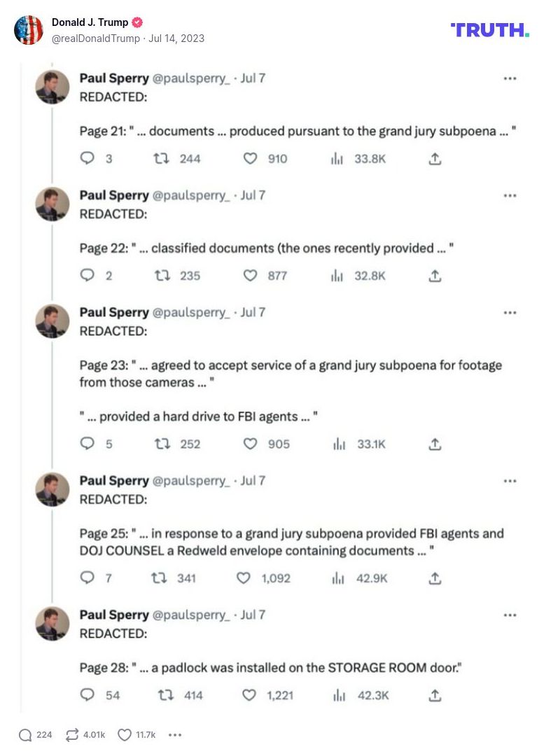Click Donald J. Trump display name

[x=90, y=22]
